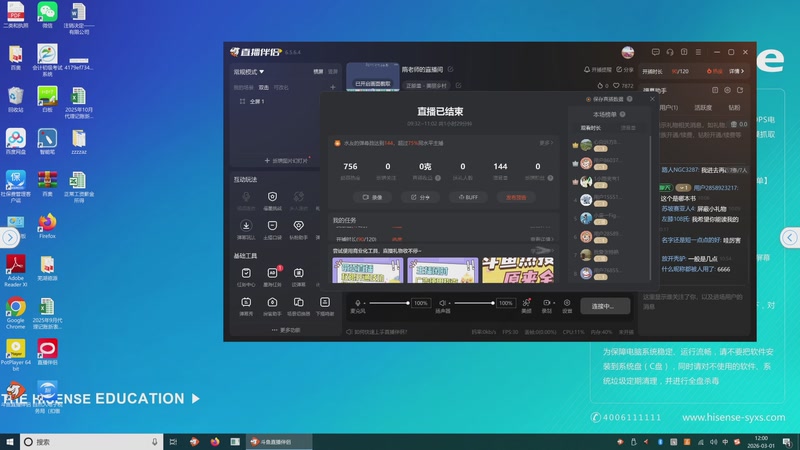This screenshot has height=450, width=800.
Task: Collapse the desktop right side arrow handle
Action: pos(790,237)
